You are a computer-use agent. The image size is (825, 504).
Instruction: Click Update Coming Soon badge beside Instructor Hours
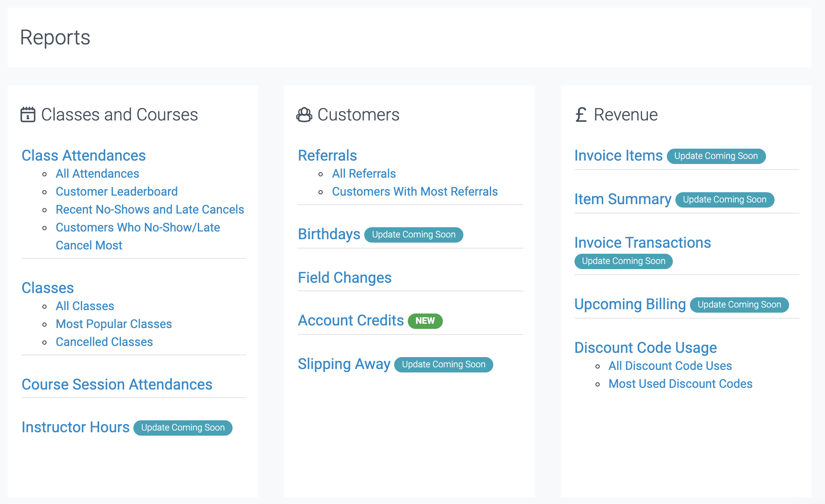183,428
